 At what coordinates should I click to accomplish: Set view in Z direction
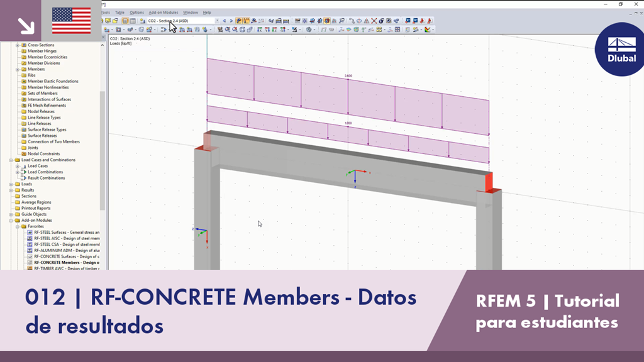[x=274, y=30]
